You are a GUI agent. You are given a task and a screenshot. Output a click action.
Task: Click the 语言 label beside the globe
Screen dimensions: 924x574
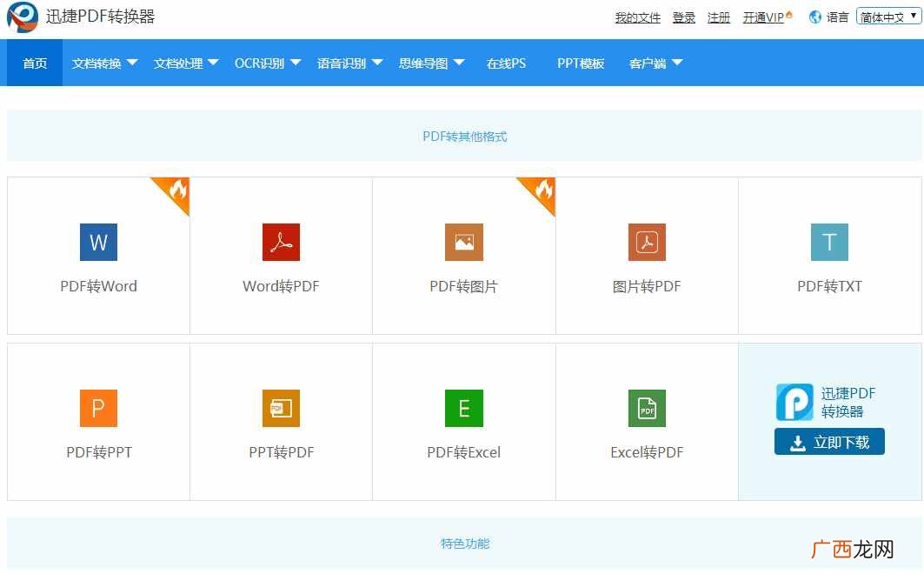click(x=837, y=17)
